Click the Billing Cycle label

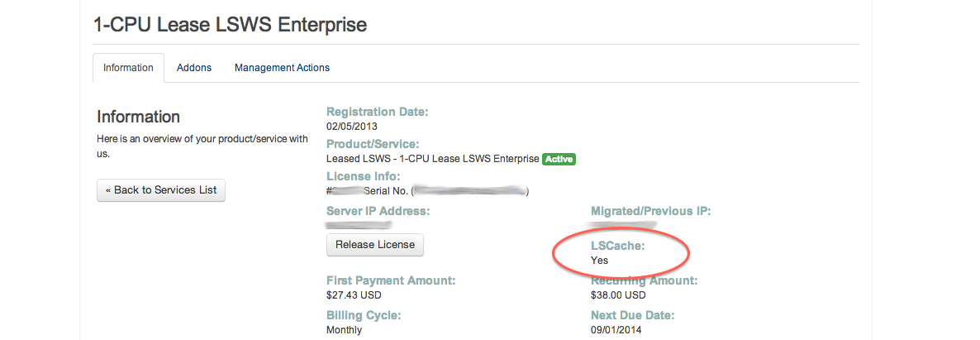(x=364, y=315)
